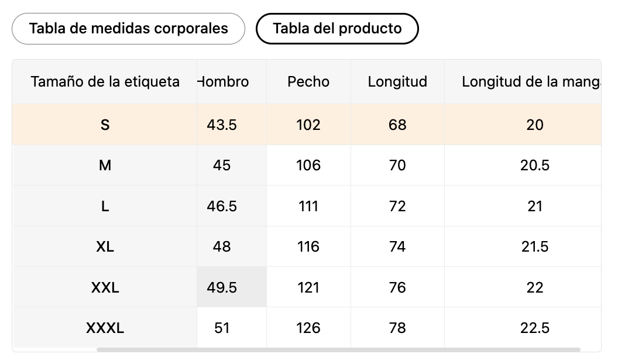Click the Tamaño de la etiqueta header
Screen dimensions: 618x364
click(x=105, y=82)
